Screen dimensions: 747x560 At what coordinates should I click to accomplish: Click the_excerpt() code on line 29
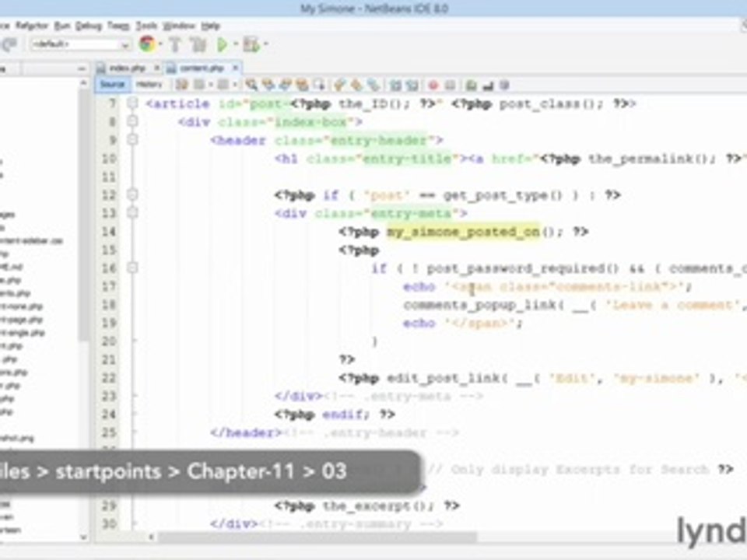coord(378,506)
